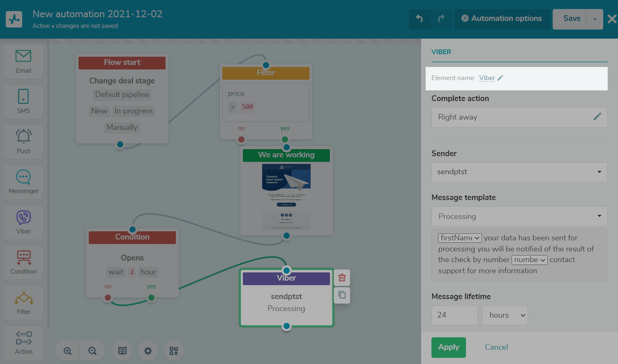The image size is (618, 364).
Task: Click the Filter block's red no connector
Action: coord(241,139)
